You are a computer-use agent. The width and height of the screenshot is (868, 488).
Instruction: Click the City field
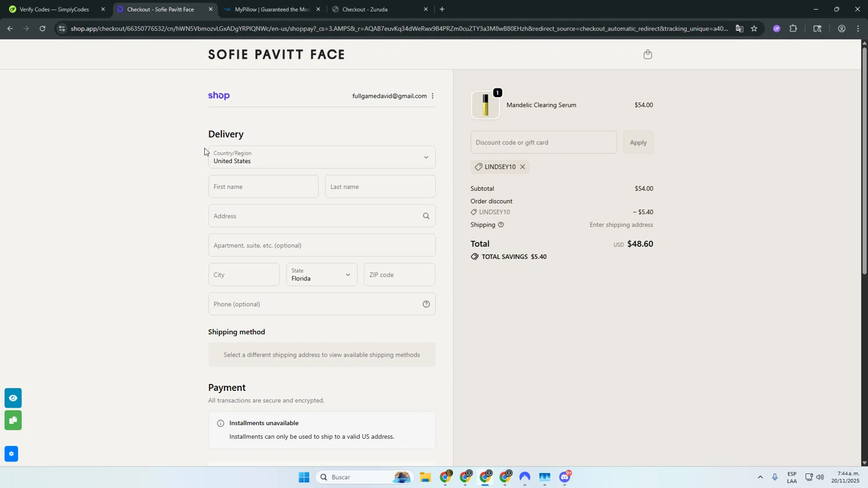(244, 275)
